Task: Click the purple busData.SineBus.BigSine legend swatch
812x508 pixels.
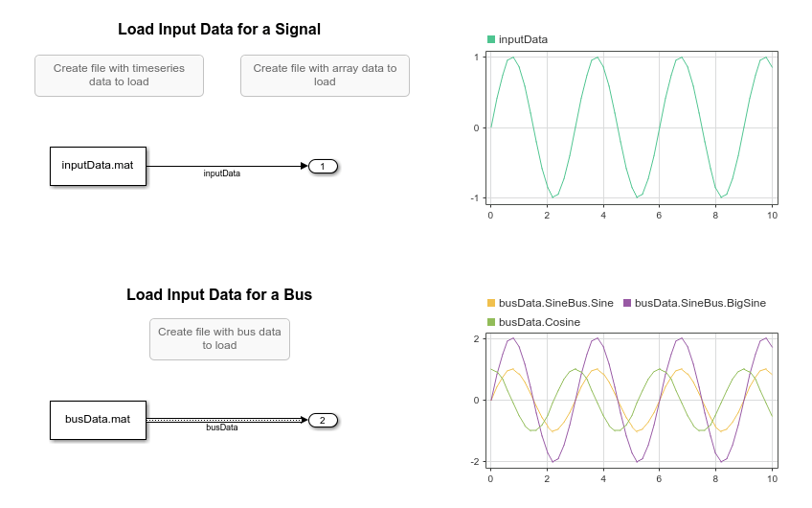Action: tap(628, 303)
